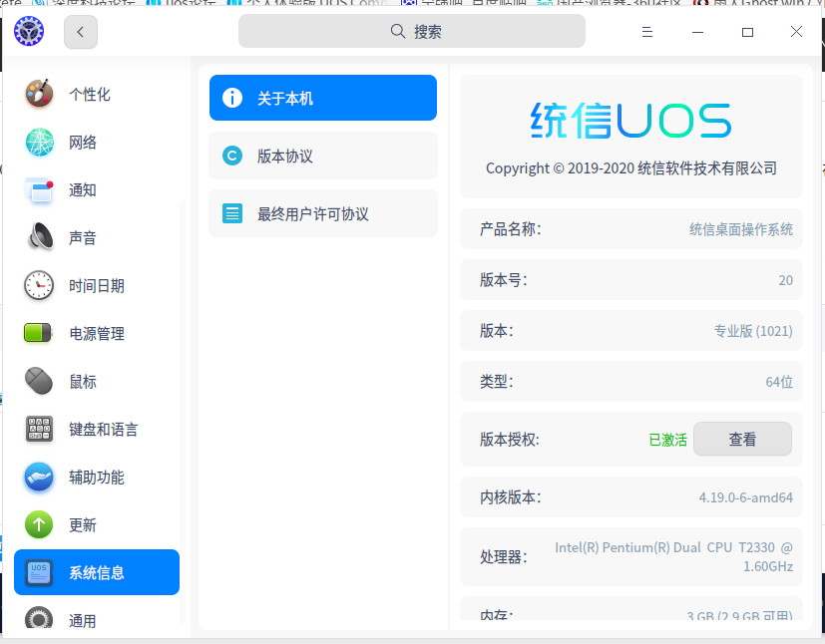Select the 网络 globe icon

pyautogui.click(x=39, y=142)
